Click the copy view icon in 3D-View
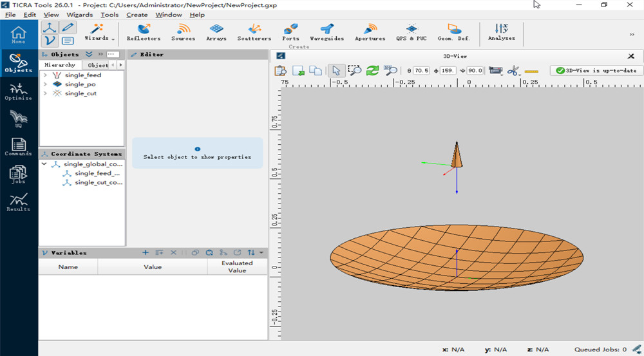Image resolution: width=644 pixels, height=356 pixels. pos(316,71)
